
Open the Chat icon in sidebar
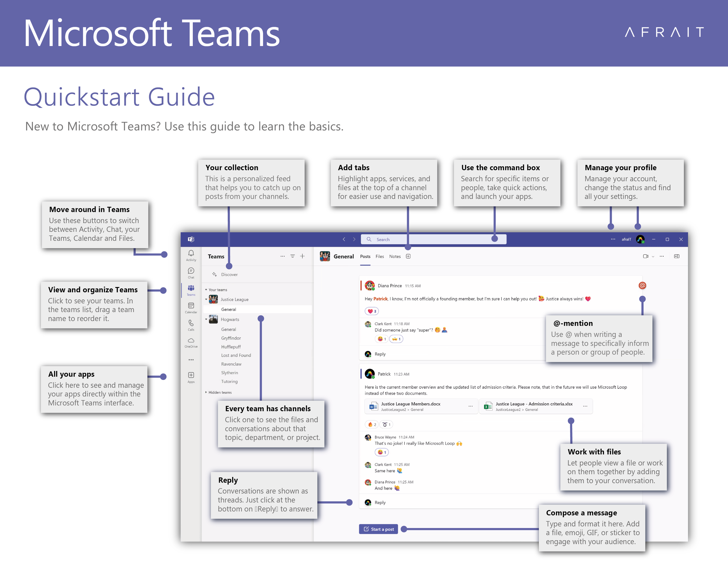click(x=191, y=271)
